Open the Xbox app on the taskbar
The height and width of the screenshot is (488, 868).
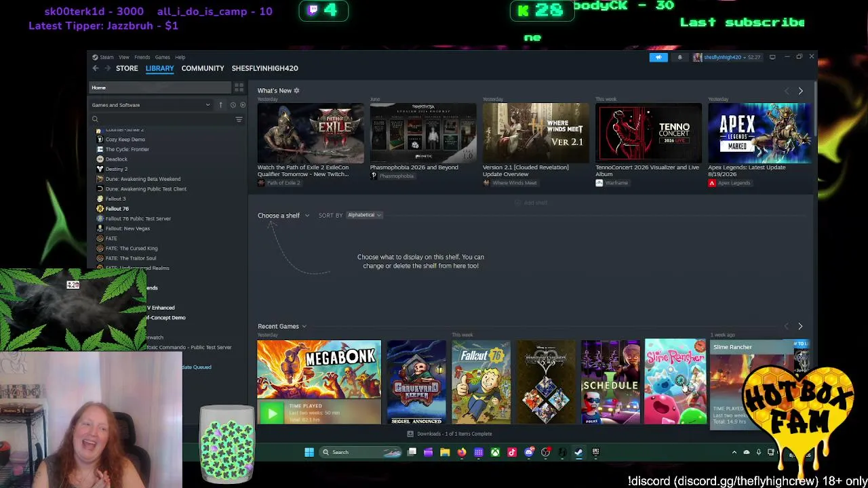[495, 452]
